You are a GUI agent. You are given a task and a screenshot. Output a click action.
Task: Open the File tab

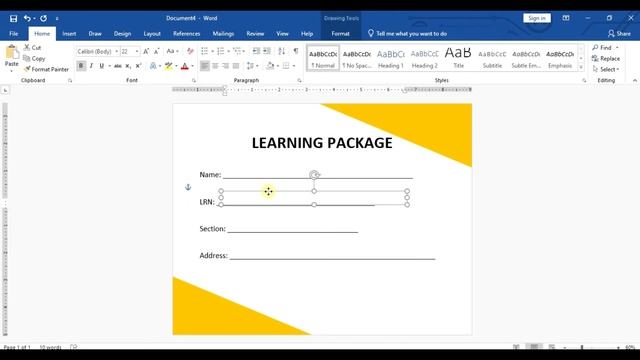click(13, 34)
